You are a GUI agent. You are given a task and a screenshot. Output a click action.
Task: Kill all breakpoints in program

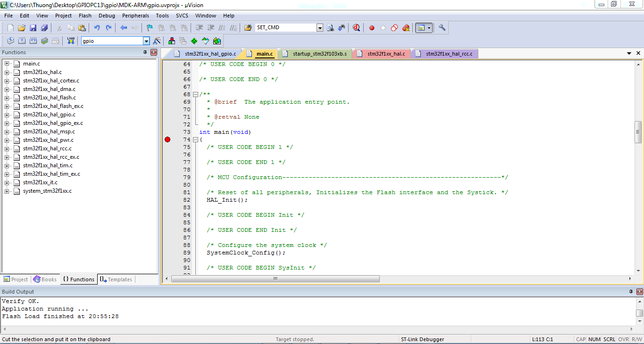406,27
